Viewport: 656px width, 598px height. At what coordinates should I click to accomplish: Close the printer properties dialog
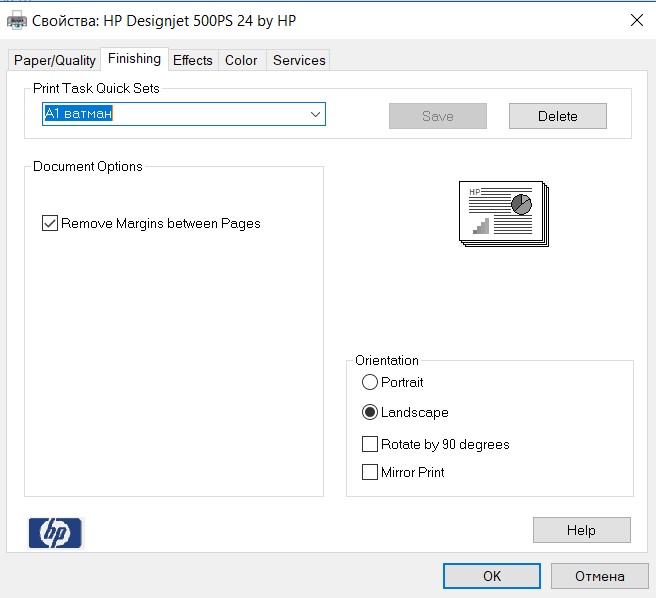637,20
